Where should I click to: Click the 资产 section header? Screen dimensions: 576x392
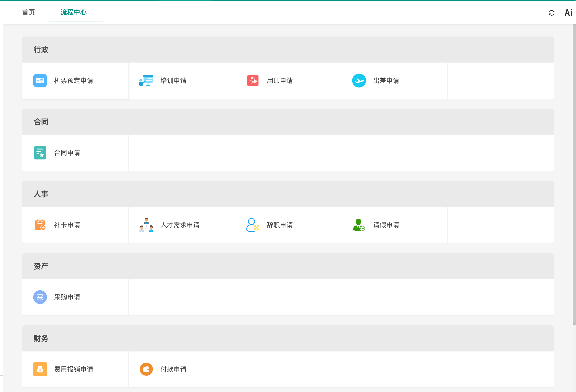pos(288,266)
